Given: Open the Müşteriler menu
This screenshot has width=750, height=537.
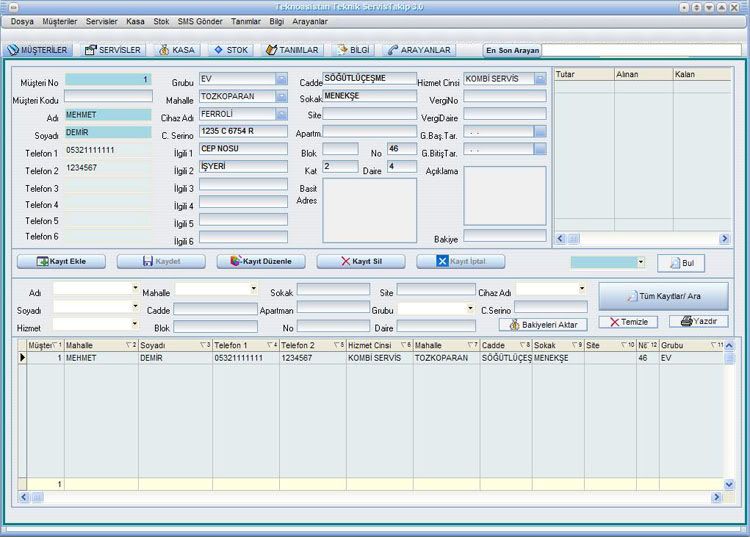Looking at the screenshot, I should tap(59, 22).
